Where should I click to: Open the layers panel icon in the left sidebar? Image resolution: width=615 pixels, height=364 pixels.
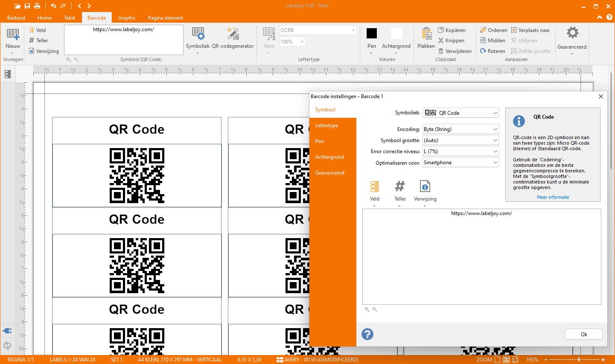tap(7, 74)
